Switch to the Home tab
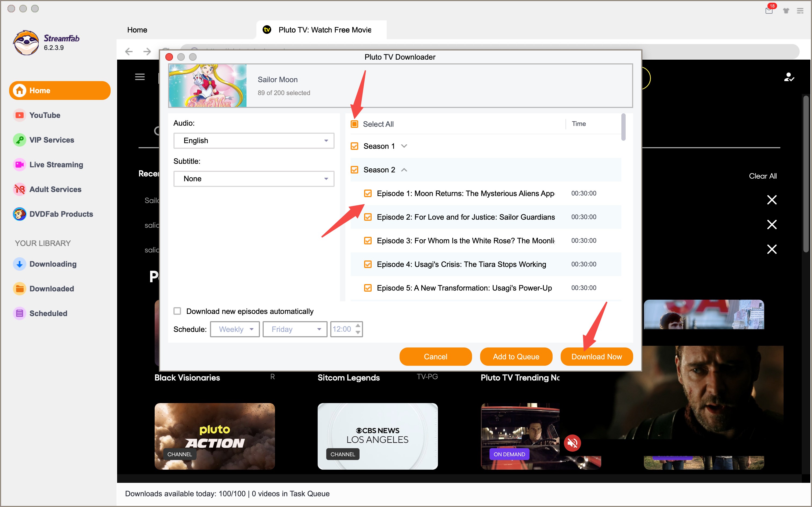 137,30
